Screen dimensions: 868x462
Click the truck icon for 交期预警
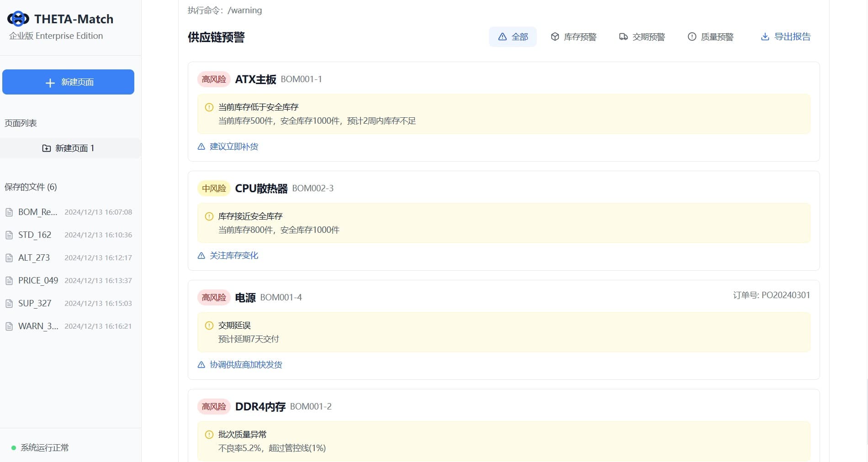[623, 37]
